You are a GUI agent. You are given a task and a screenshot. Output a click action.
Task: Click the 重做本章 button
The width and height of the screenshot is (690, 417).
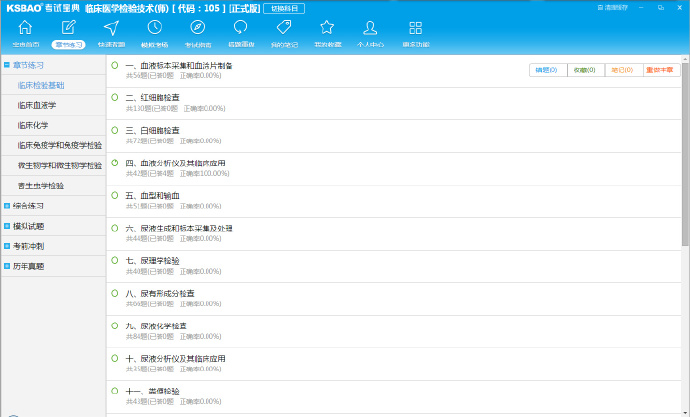[x=661, y=70]
